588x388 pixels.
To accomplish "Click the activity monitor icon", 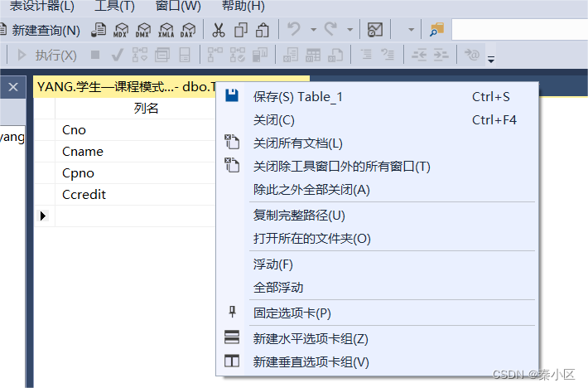I will 375,29.
